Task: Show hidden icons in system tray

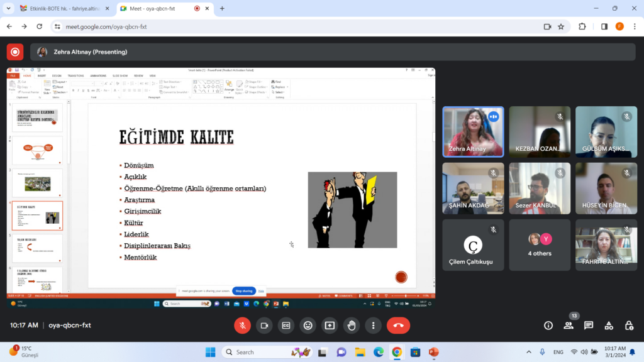Action: pos(528,352)
